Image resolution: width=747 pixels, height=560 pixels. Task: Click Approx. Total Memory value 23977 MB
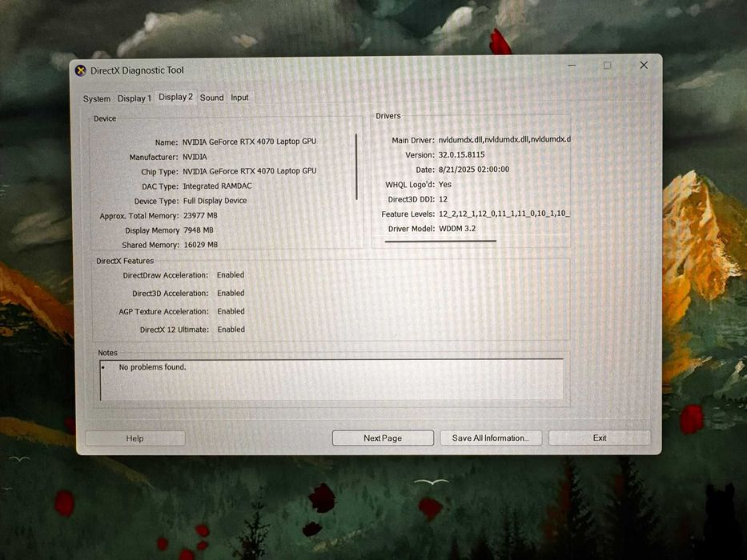200,215
